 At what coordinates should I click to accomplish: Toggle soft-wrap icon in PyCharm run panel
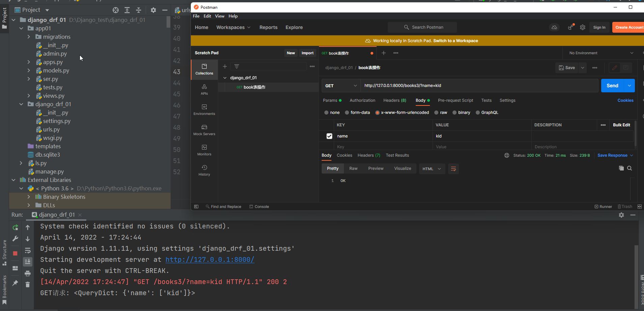pyautogui.click(x=28, y=250)
